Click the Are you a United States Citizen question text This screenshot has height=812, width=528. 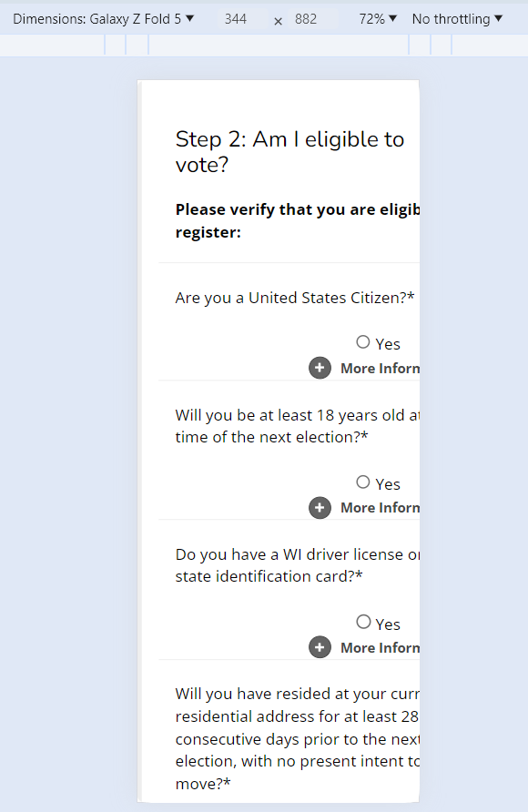pos(295,298)
